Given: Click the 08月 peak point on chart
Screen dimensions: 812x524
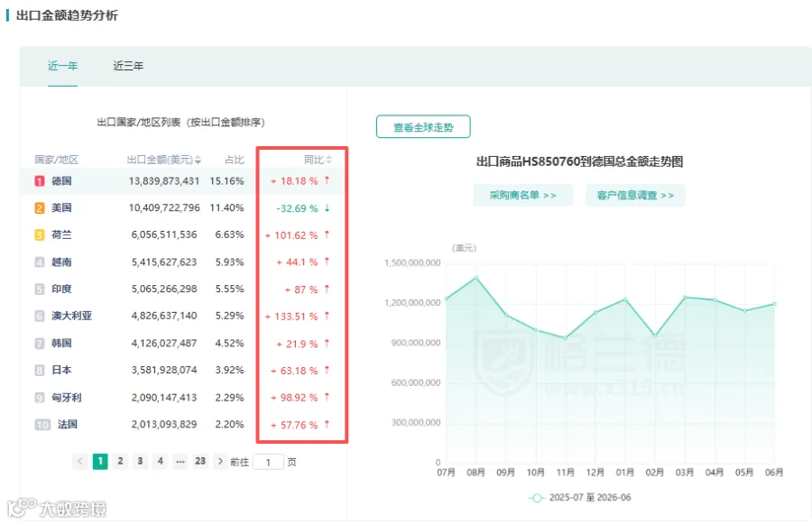Looking at the screenshot, I should [475, 278].
